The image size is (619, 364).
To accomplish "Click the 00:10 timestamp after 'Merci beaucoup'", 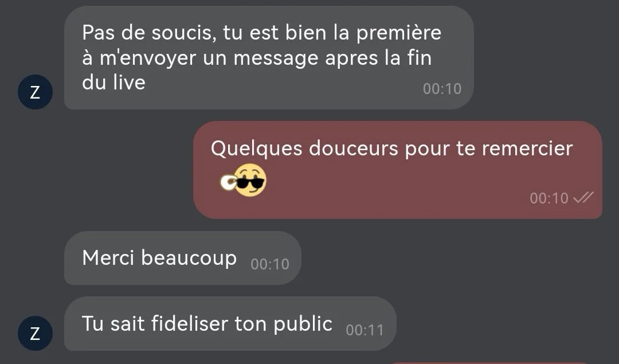I will click(270, 264).
